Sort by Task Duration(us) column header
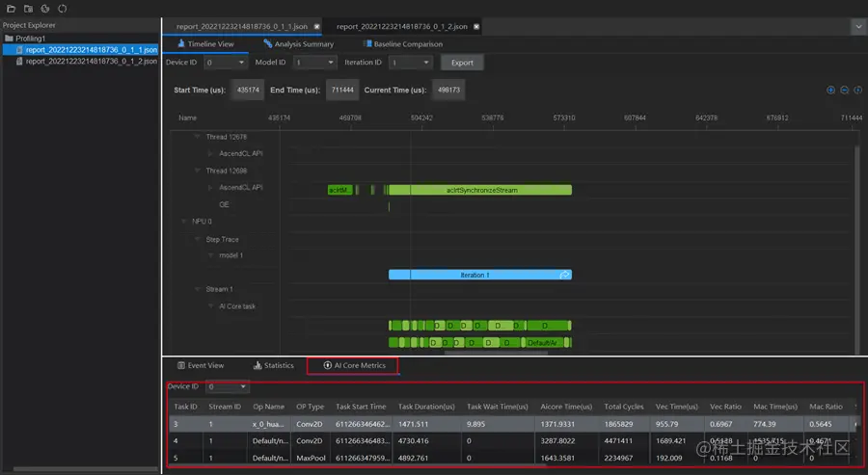The width and height of the screenshot is (868, 475). point(426,407)
